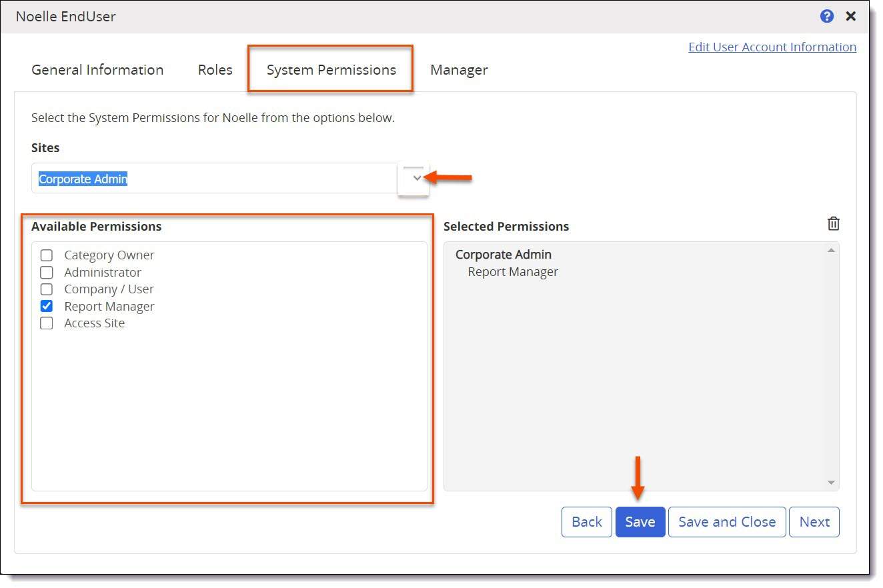The image size is (883, 588).
Task: Switch to the General Information tab
Action: click(97, 69)
